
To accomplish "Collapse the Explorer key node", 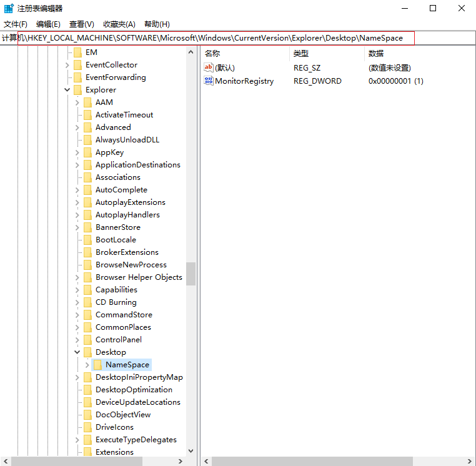I will pos(67,90).
